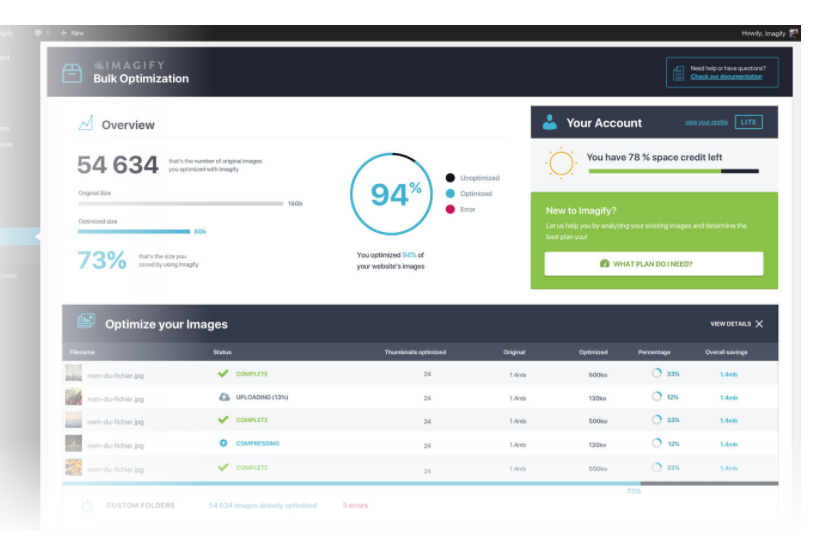Click the pink Error legend dot
Image resolution: width=821 pixels, height=544 pixels.
450,209
